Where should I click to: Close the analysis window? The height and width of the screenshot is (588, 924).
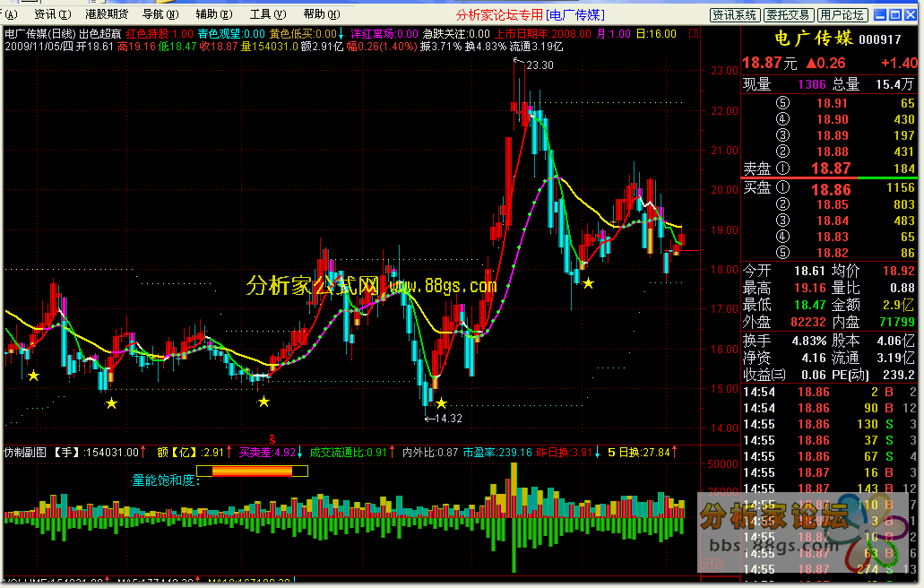[910, 14]
